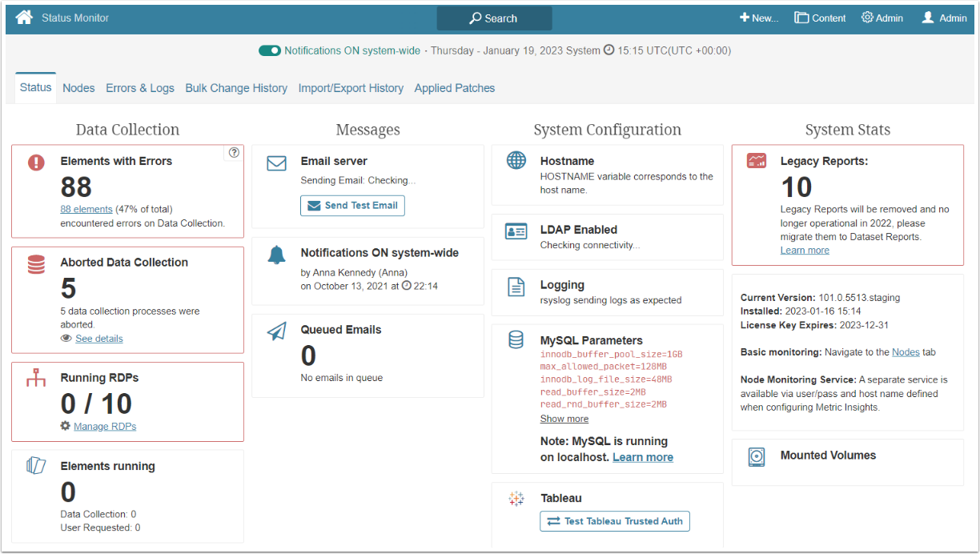The width and height of the screenshot is (980, 554).
Task: Click the Home icon in top bar
Action: click(24, 18)
